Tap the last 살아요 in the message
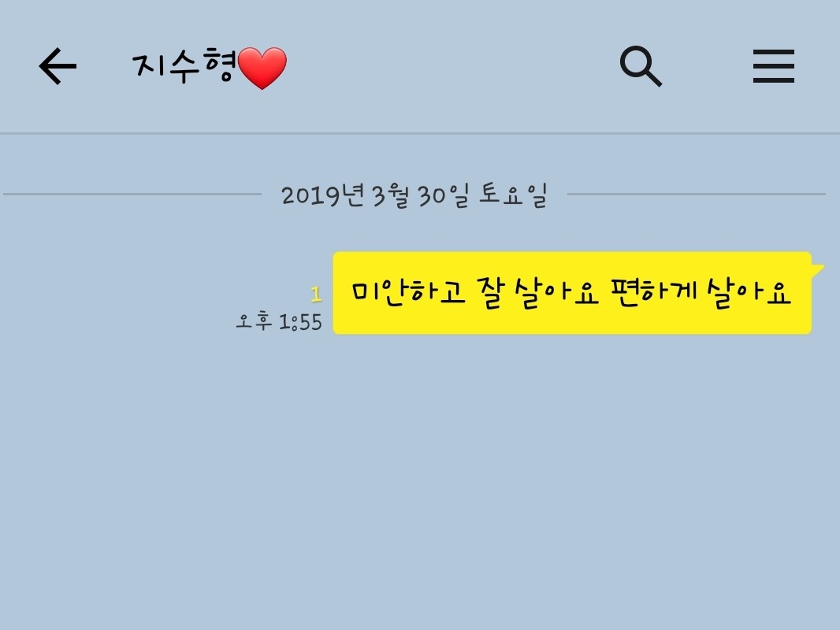Image resolution: width=840 pixels, height=630 pixels. [x=749, y=293]
